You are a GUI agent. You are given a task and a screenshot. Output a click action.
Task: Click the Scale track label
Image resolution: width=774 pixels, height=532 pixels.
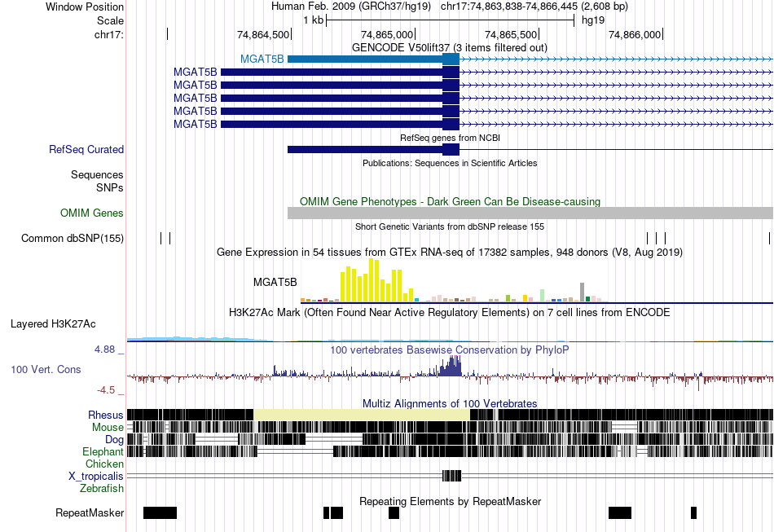pos(110,20)
